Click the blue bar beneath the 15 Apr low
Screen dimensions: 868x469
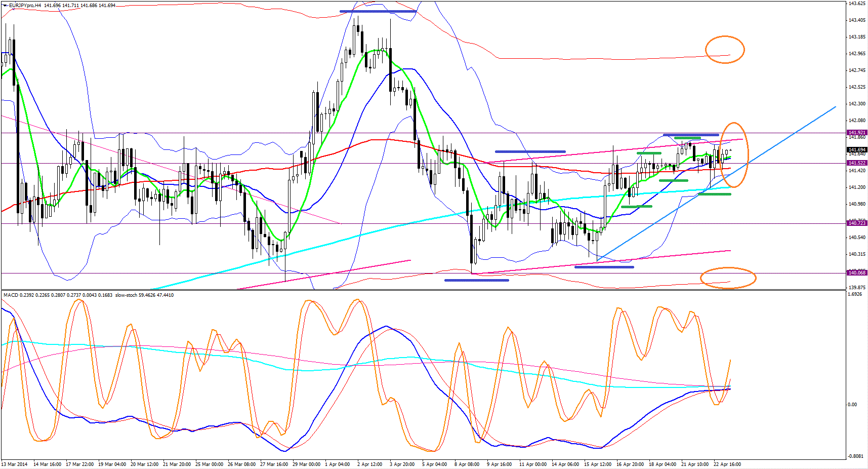click(x=604, y=267)
